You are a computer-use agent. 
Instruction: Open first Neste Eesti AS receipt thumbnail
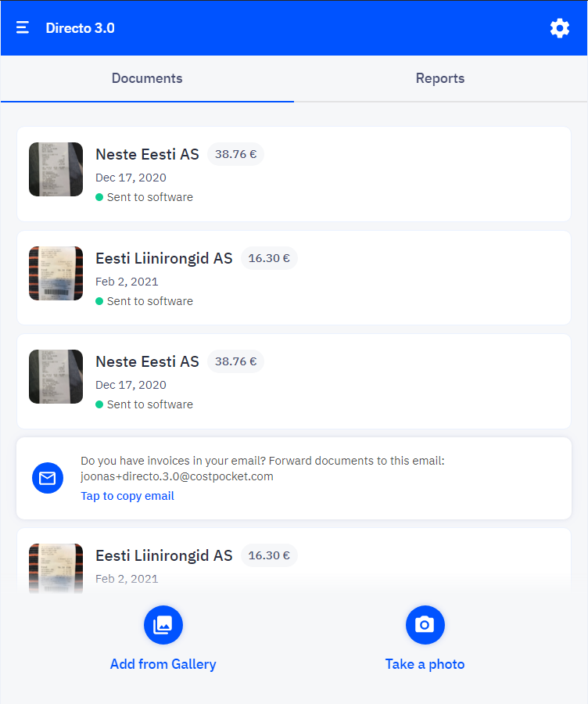click(x=56, y=169)
